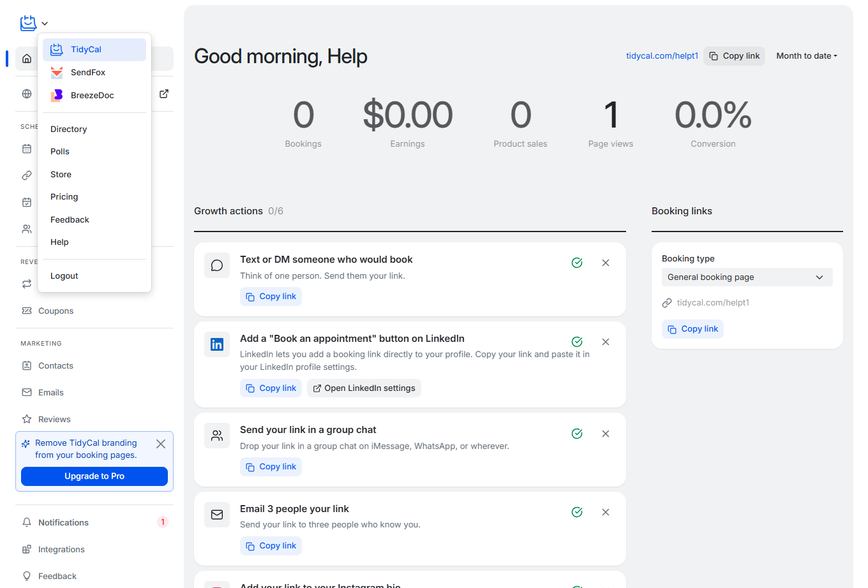Open Coupons in the sidebar

(94, 311)
